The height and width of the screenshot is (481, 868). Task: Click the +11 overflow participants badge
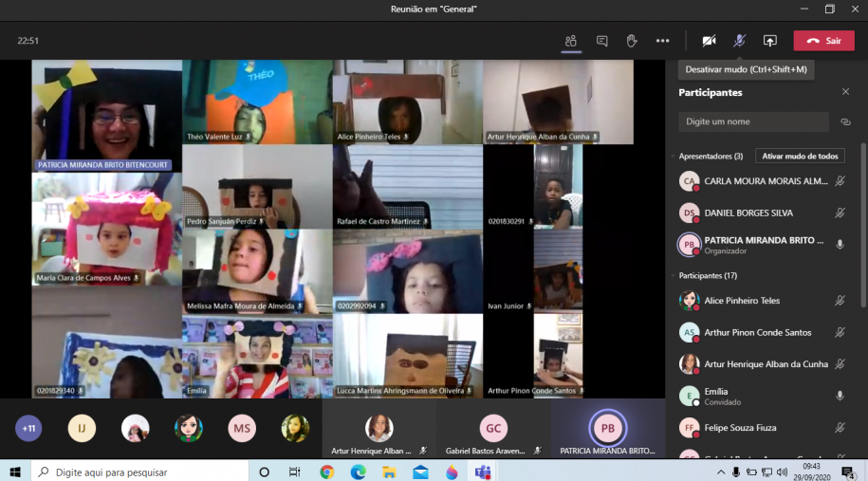tap(28, 428)
